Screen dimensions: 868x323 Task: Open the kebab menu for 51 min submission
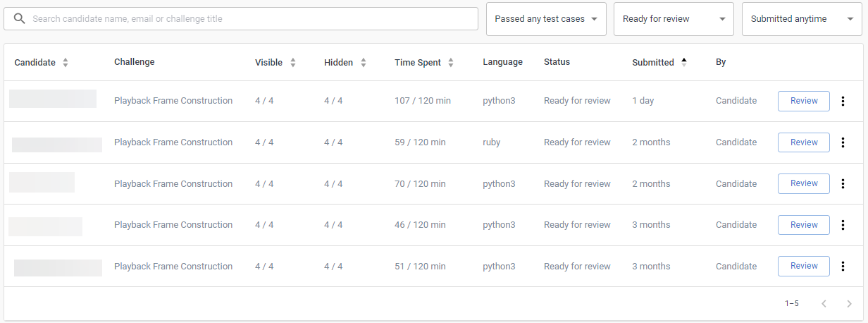click(x=843, y=266)
